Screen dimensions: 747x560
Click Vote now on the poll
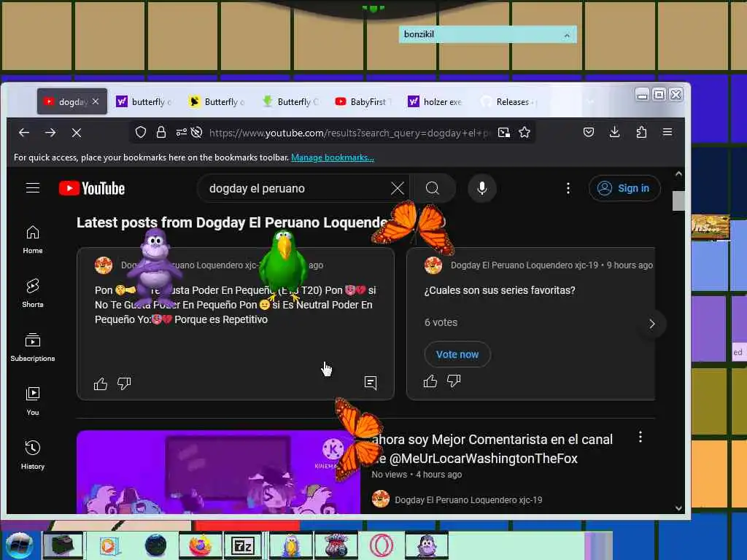(457, 354)
